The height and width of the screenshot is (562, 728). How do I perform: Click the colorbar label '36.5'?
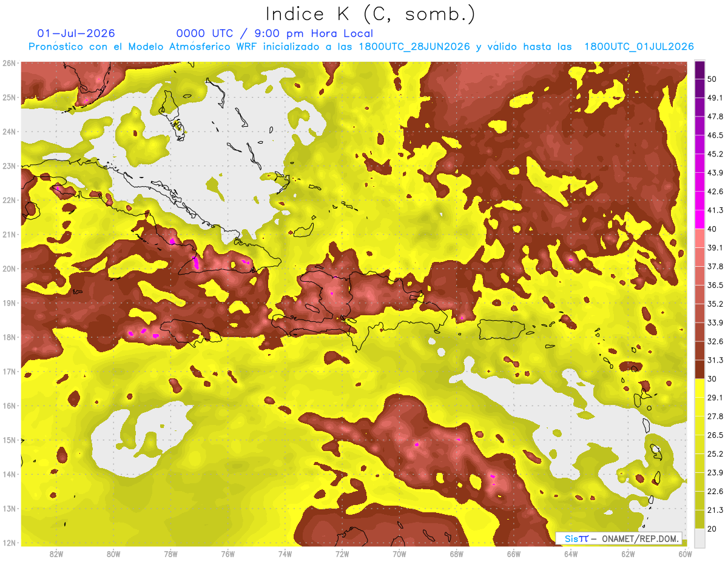715,285
